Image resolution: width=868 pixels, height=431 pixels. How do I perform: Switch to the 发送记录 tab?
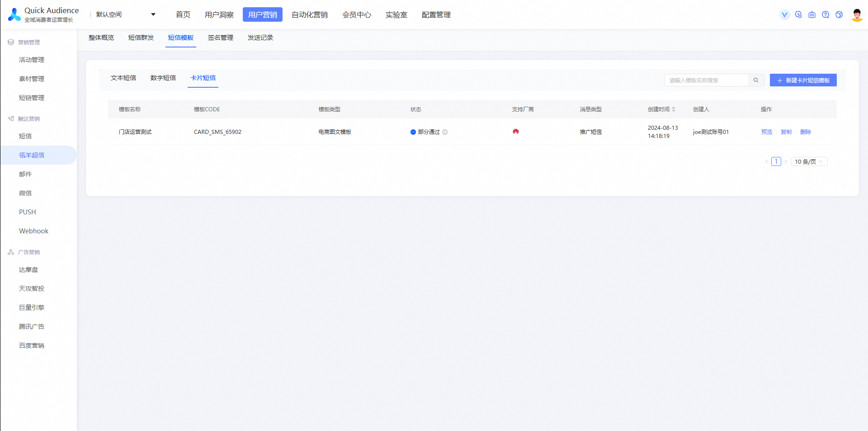pos(260,38)
